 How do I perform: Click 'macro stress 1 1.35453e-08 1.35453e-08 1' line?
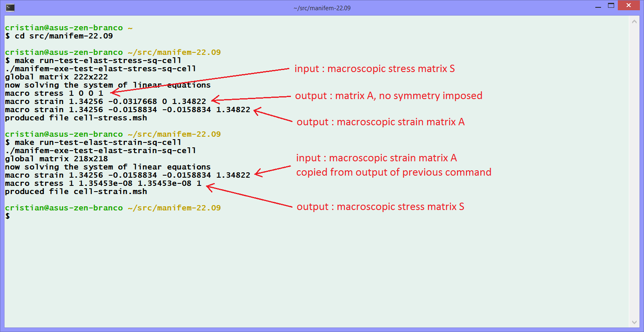pyautogui.click(x=103, y=183)
